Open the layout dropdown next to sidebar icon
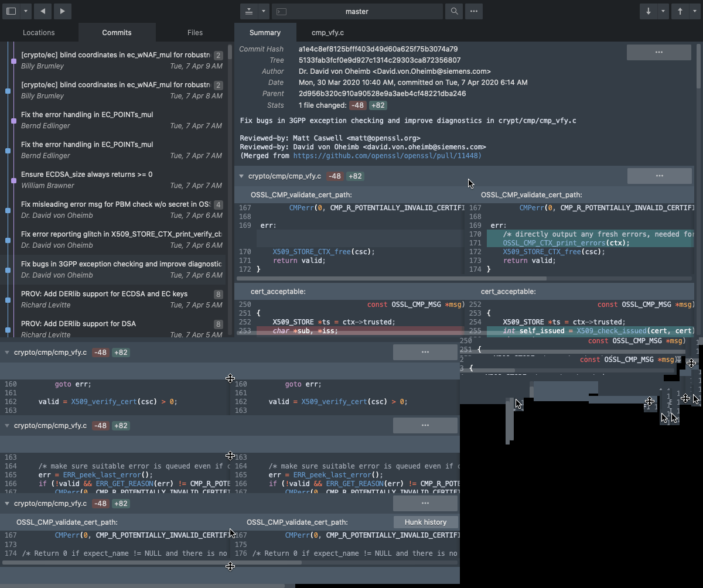This screenshot has width=703, height=588. (26, 11)
